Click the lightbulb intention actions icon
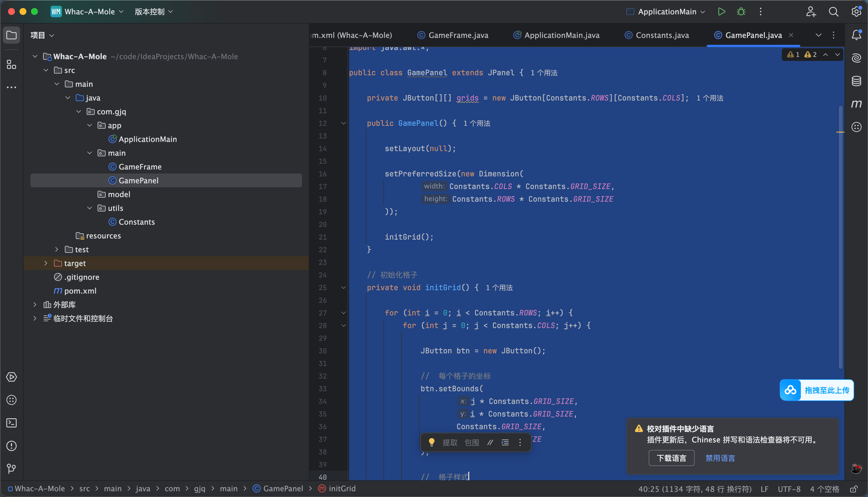This screenshot has height=497, width=868. coord(431,442)
